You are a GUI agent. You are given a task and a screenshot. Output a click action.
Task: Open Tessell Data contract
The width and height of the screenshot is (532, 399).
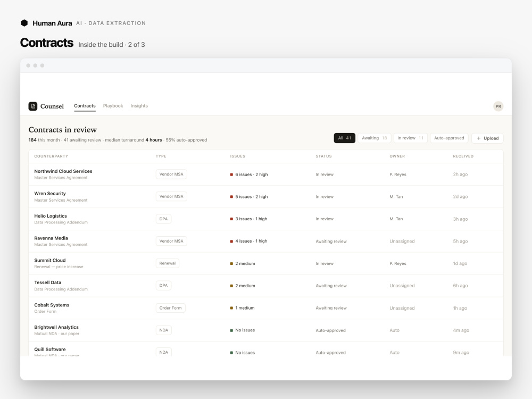pyautogui.click(x=265, y=286)
